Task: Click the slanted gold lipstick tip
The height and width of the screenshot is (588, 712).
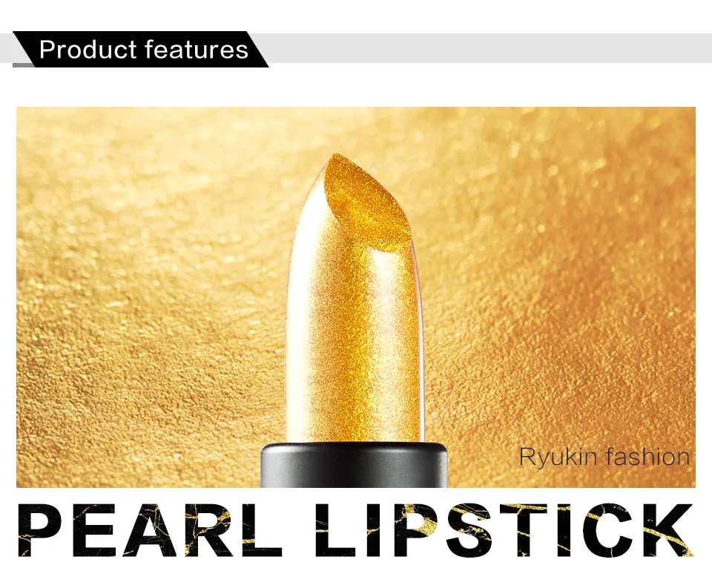Action: pyautogui.click(x=368, y=202)
